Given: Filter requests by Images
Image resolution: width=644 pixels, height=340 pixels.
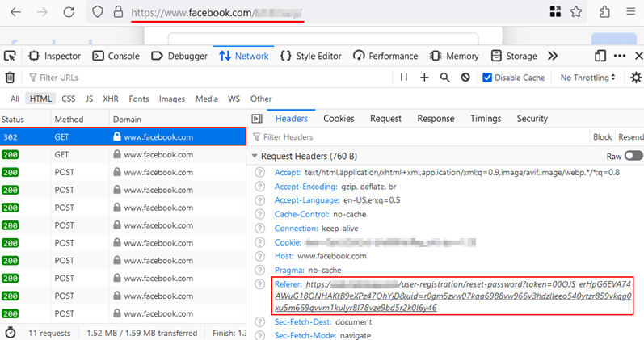Looking at the screenshot, I should 172,99.
